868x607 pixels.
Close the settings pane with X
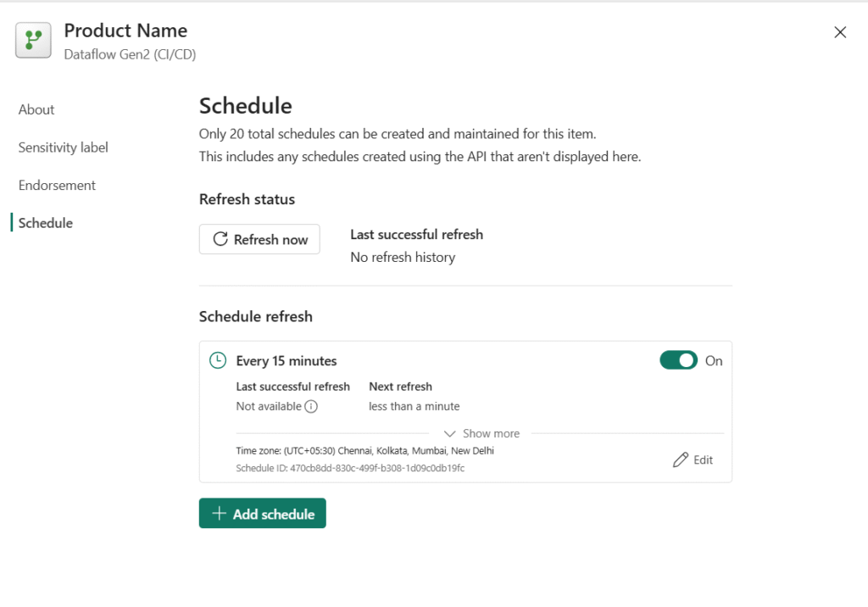(840, 32)
